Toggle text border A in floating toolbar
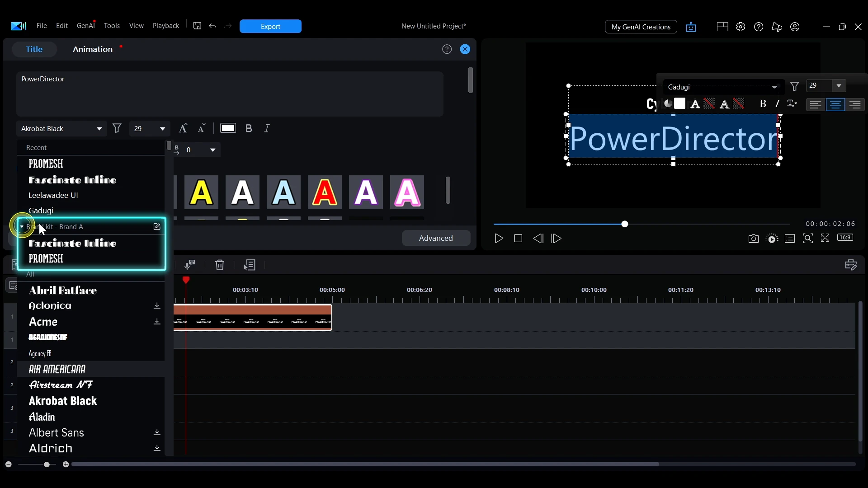This screenshot has width=868, height=488. pos(695,104)
